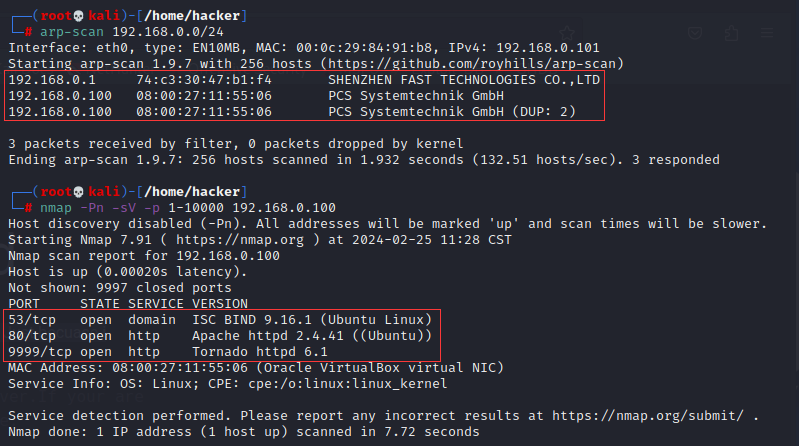799x446 pixels.
Task: Click MAC address 74:c3:30:47:b1:f4
Action: pyautogui.click(x=204, y=80)
